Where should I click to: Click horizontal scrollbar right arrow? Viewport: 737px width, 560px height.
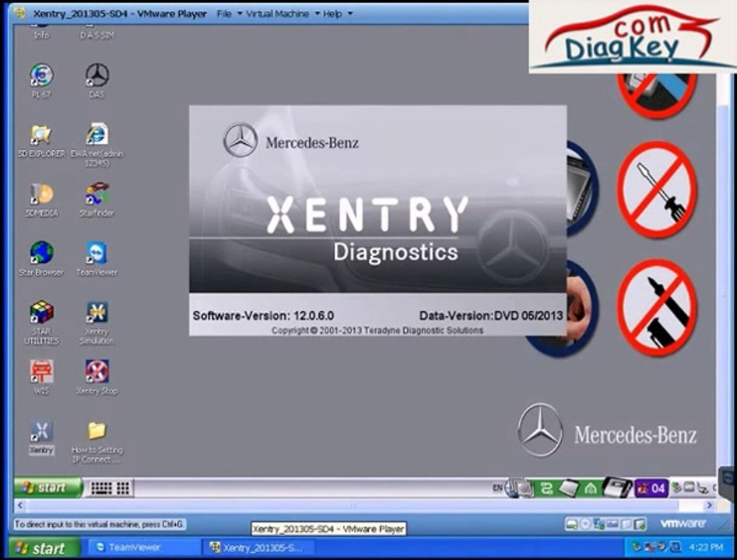pos(710,506)
